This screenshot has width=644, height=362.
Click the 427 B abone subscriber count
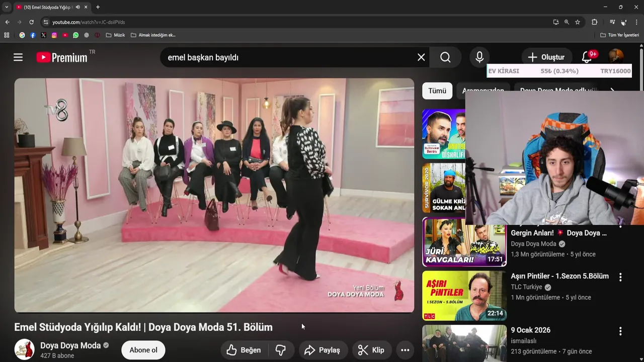pos(57,355)
